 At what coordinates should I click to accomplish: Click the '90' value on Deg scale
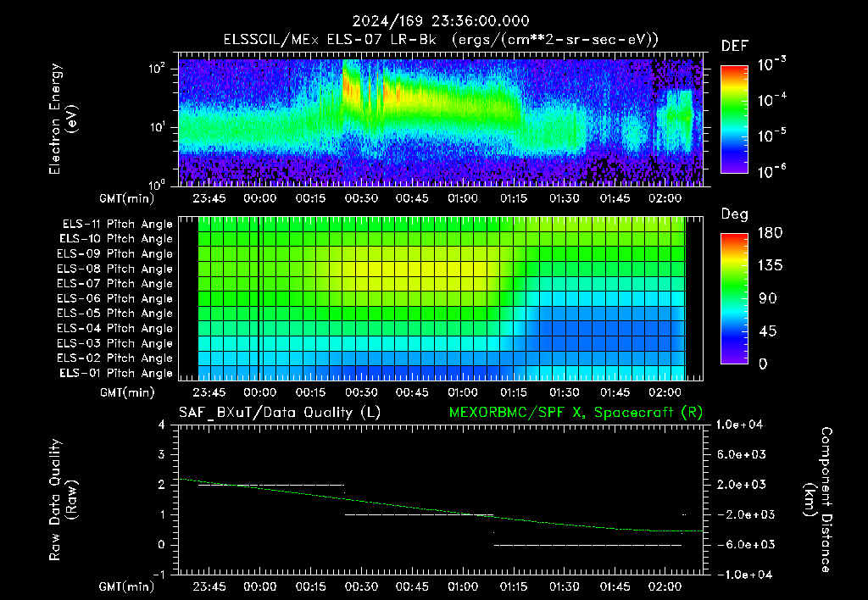coord(768,298)
